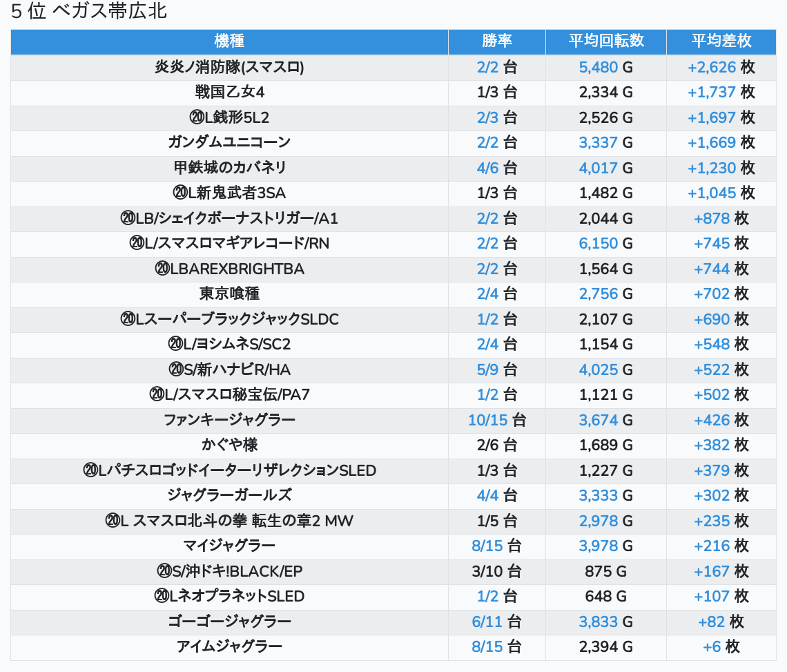This screenshot has width=787, height=672.
Task: Select the アイムジャグラー machine name
Action: tap(230, 646)
